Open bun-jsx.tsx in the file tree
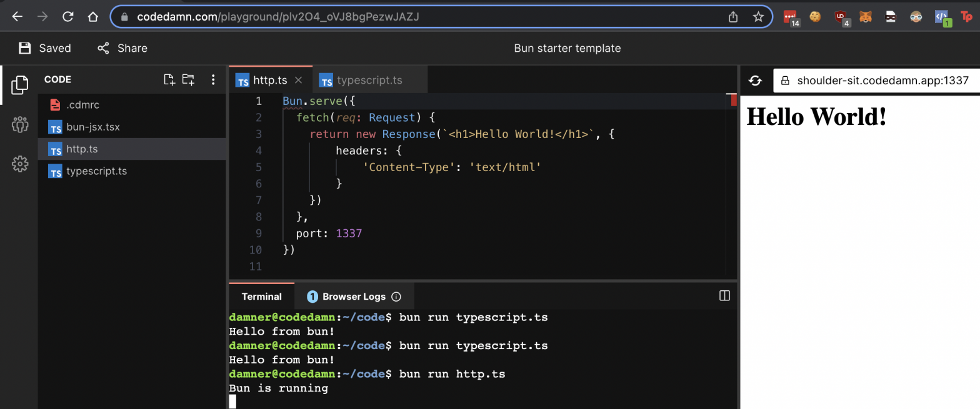Viewport: 980px width, 409px height. coord(92,127)
